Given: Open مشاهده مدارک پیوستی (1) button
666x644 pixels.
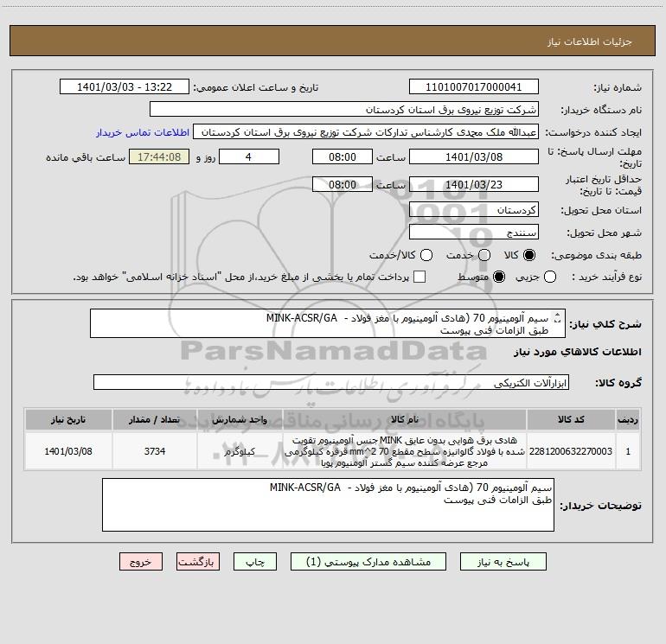Looking at the screenshot, I should click(x=368, y=562).
